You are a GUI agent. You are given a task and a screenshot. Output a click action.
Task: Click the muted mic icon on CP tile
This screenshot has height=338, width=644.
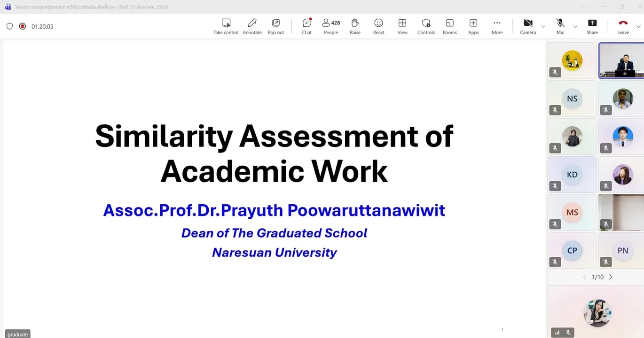(x=555, y=262)
